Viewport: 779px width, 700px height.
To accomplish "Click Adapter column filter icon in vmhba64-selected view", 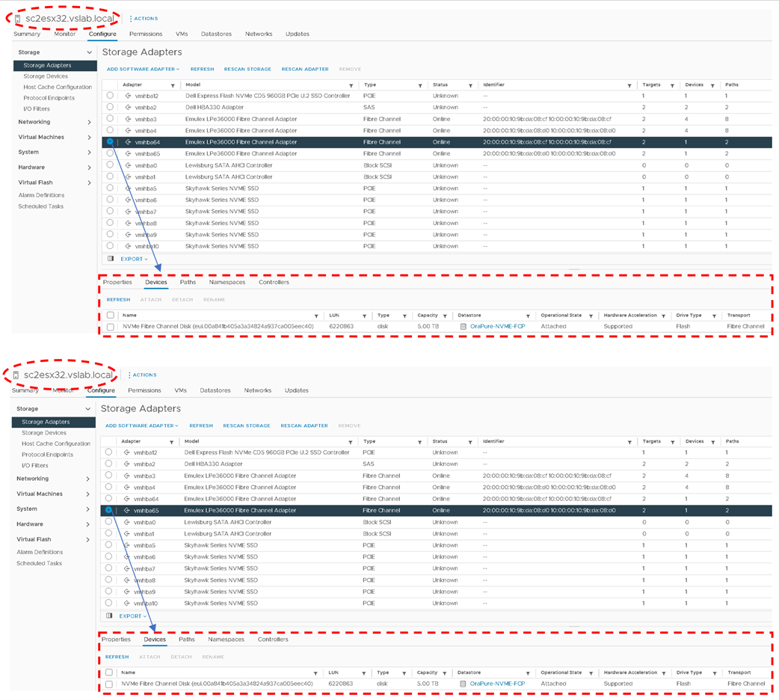I will pos(173,85).
